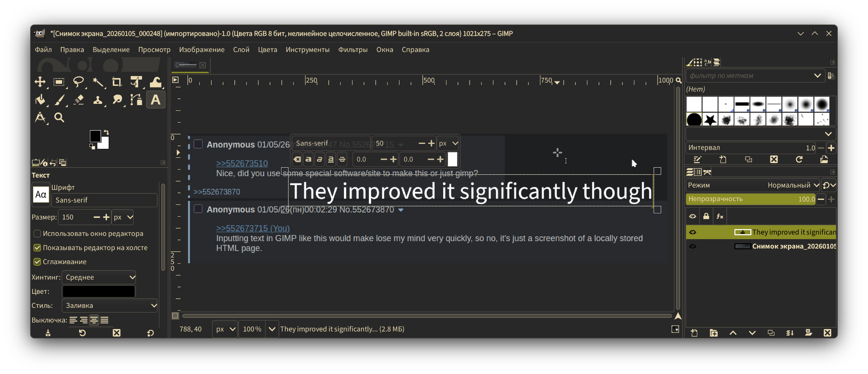Image resolution: width=868 pixels, height=374 pixels.
Task: Adjust the 'Непрозрачность' opacity slider
Action: (x=752, y=199)
